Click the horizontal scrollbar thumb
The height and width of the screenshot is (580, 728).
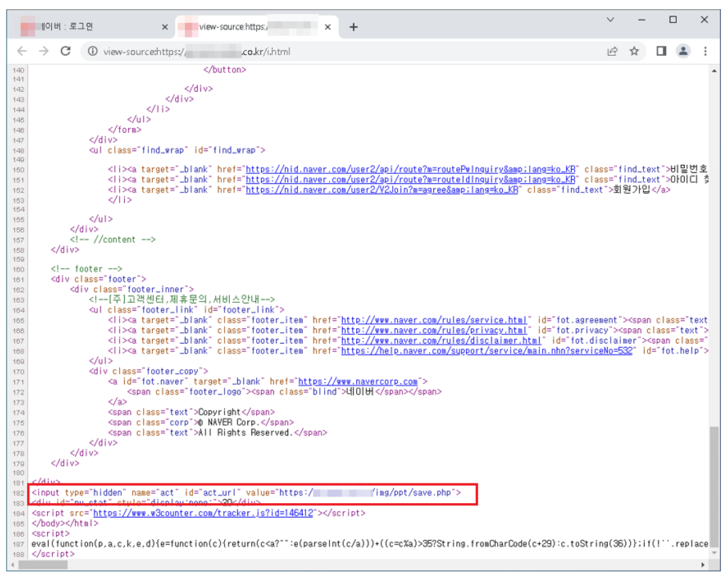click(43, 565)
